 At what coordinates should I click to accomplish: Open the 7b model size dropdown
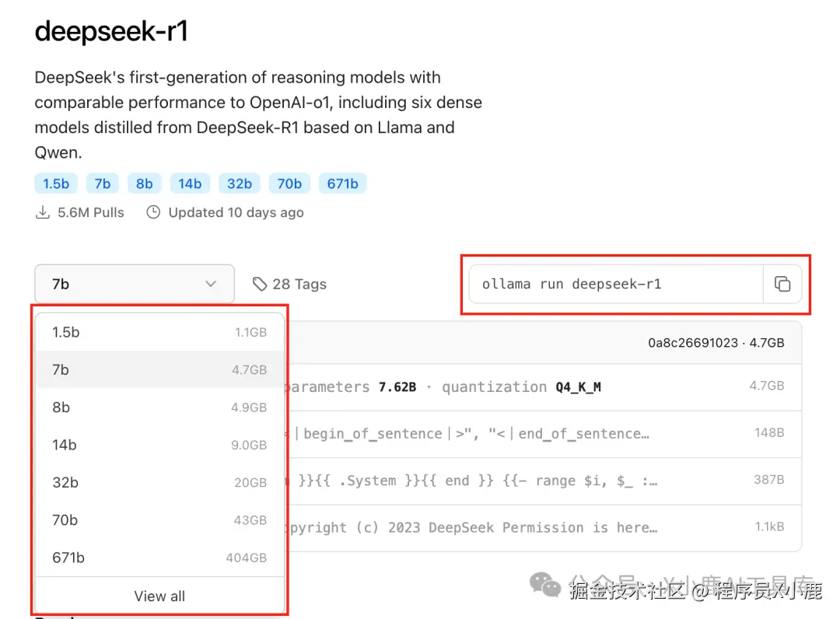(135, 284)
